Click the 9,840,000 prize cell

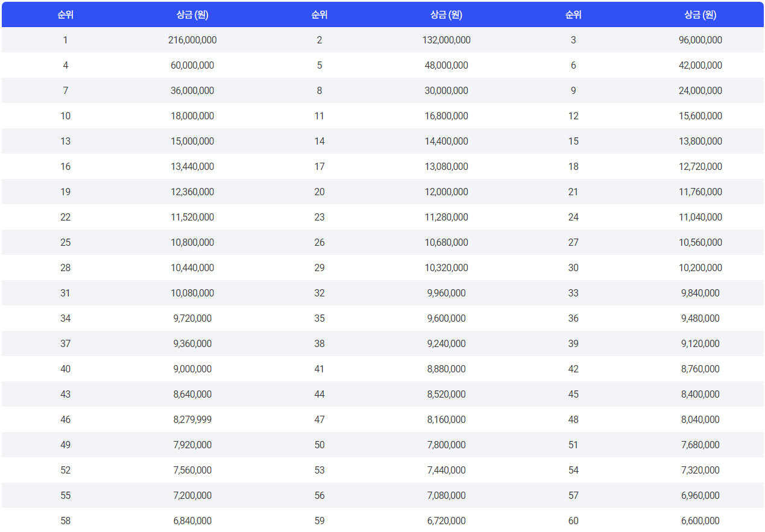point(700,293)
